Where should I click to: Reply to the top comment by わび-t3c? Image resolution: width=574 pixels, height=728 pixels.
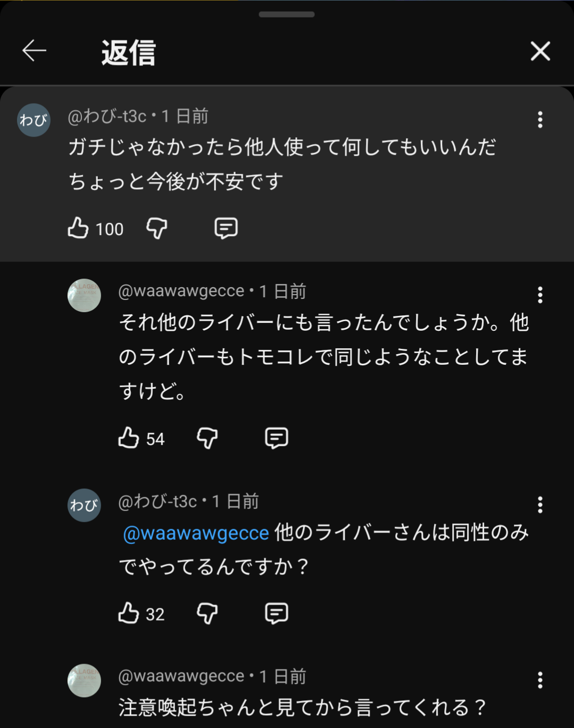coord(226,228)
